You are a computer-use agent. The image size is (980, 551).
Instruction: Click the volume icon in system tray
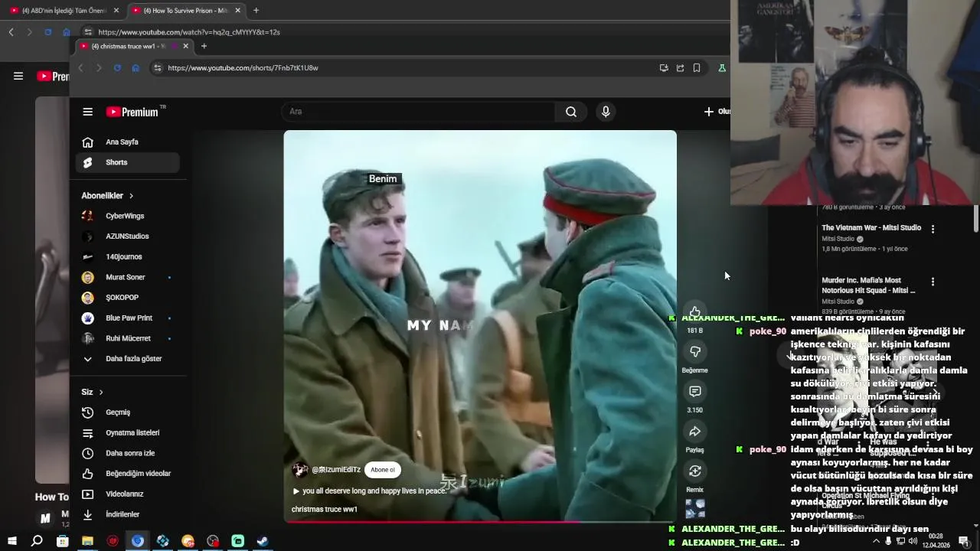point(913,541)
